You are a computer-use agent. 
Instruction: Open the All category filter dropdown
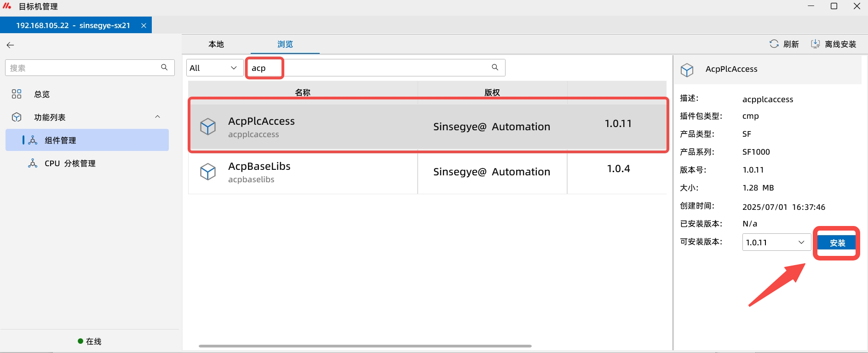coord(214,68)
